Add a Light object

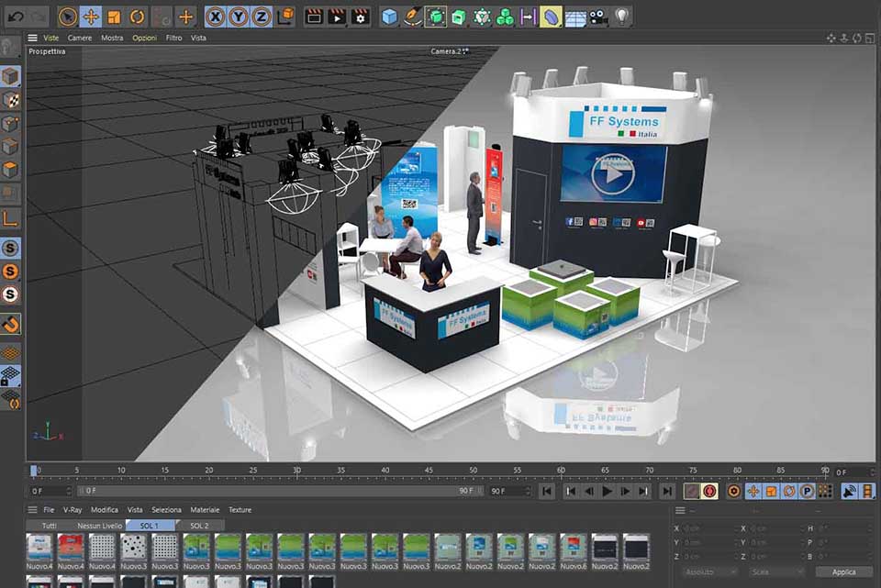[x=622, y=17]
